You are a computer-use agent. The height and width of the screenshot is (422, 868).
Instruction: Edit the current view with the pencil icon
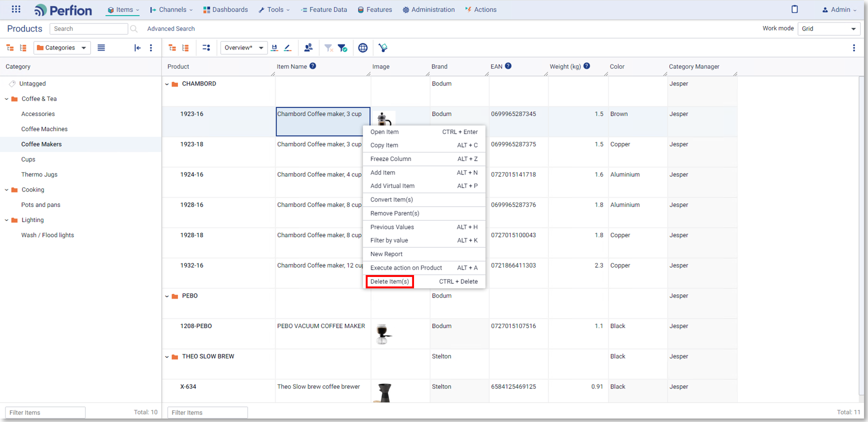click(x=287, y=48)
